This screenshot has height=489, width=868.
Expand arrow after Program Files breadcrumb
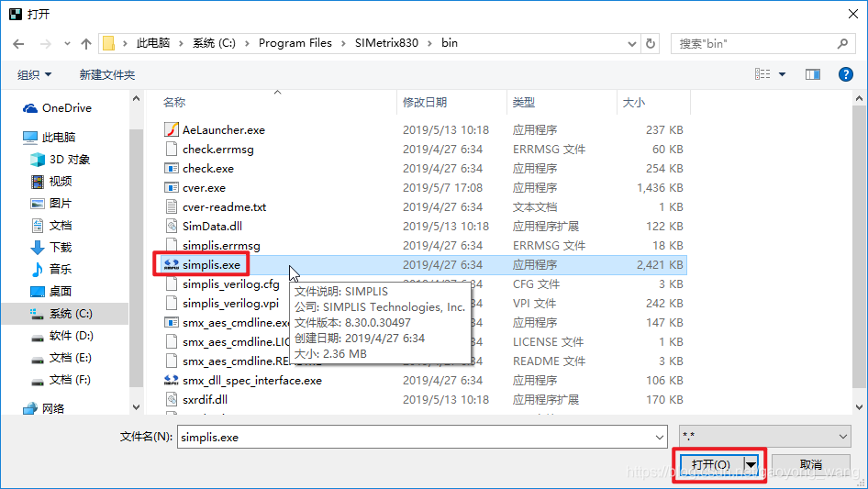343,43
